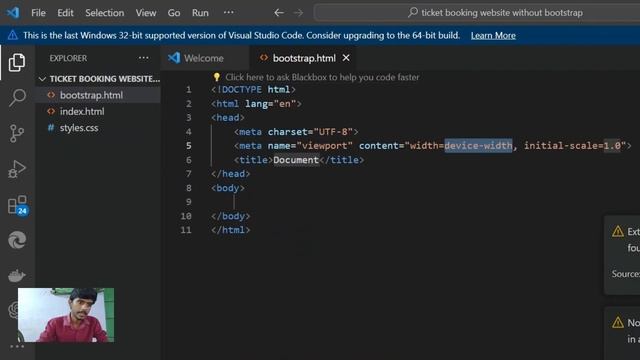The image size is (640, 360).
Task: Go forward with the right arrow
Action: point(298,13)
